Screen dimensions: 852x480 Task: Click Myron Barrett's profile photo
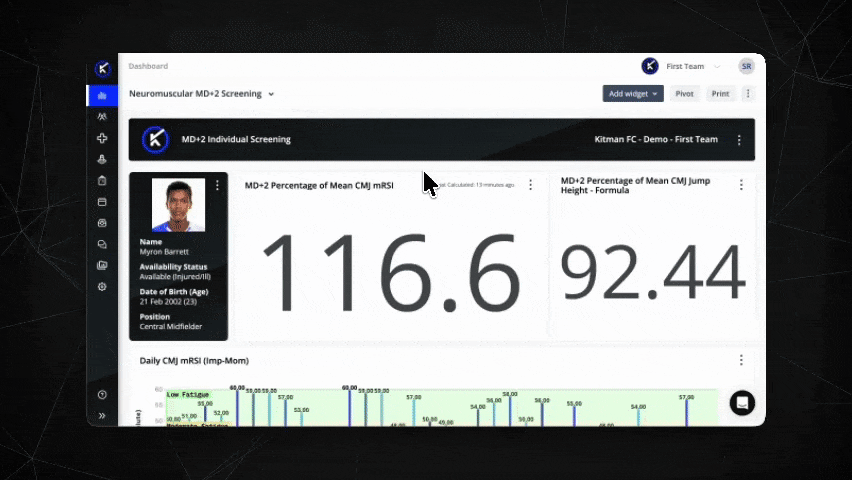pyautogui.click(x=178, y=205)
